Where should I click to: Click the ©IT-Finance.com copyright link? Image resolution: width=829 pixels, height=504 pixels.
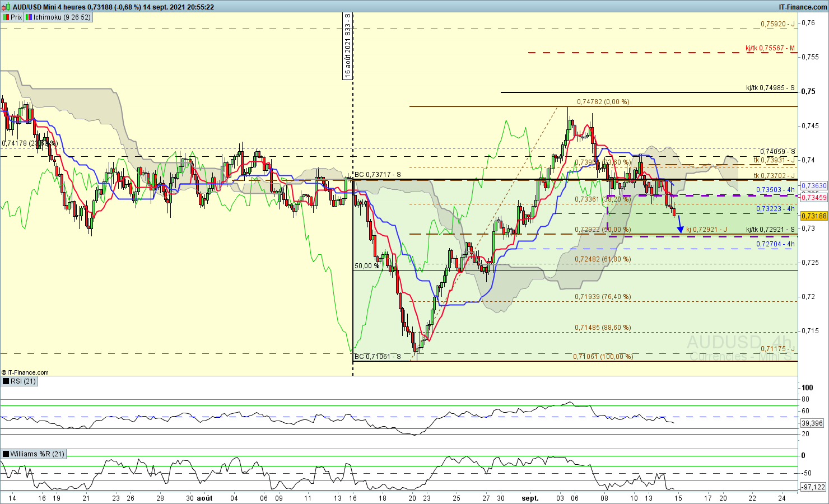tap(25, 372)
